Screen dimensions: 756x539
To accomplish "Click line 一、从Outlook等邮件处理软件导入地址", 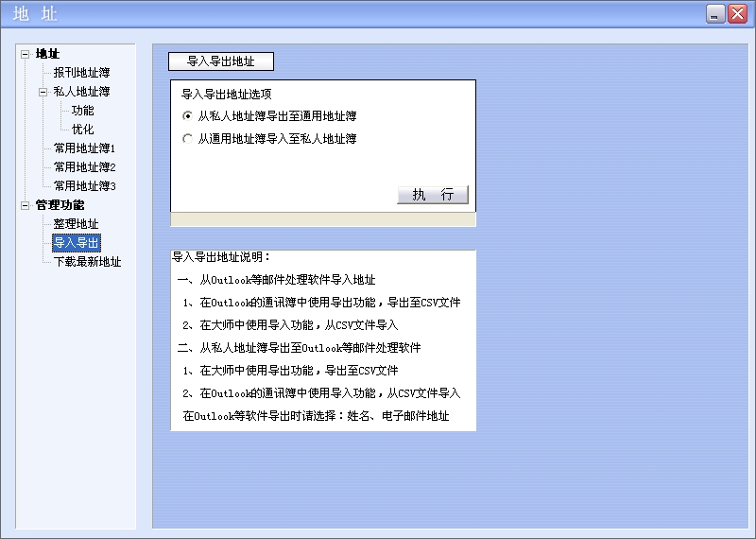I will pyautogui.click(x=276, y=280).
